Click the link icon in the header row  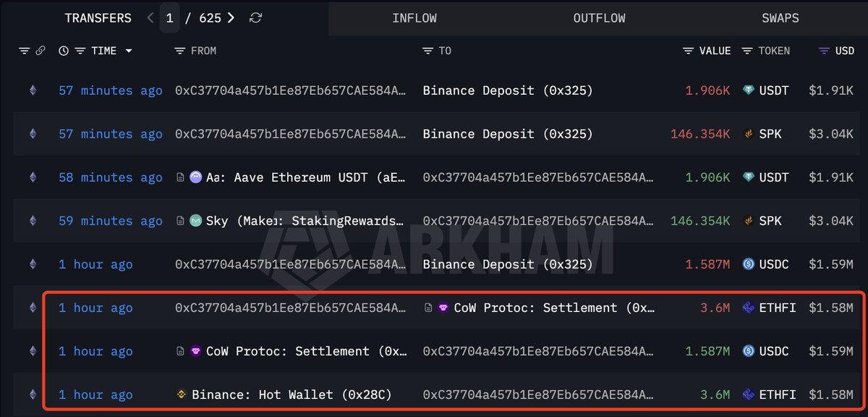click(x=41, y=51)
